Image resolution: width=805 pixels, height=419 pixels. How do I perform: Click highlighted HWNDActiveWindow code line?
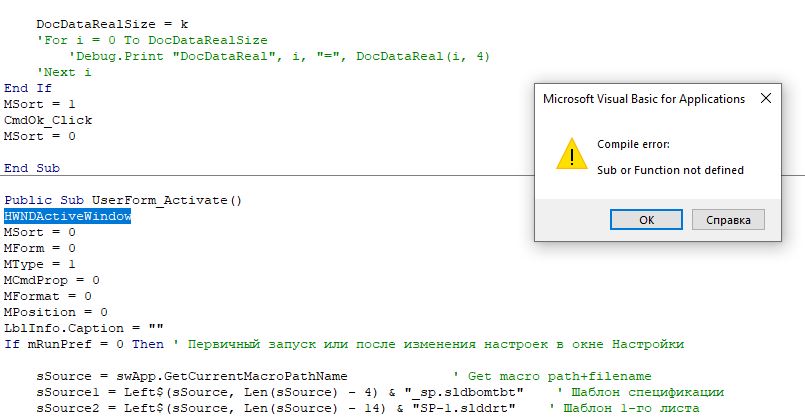[x=67, y=216]
